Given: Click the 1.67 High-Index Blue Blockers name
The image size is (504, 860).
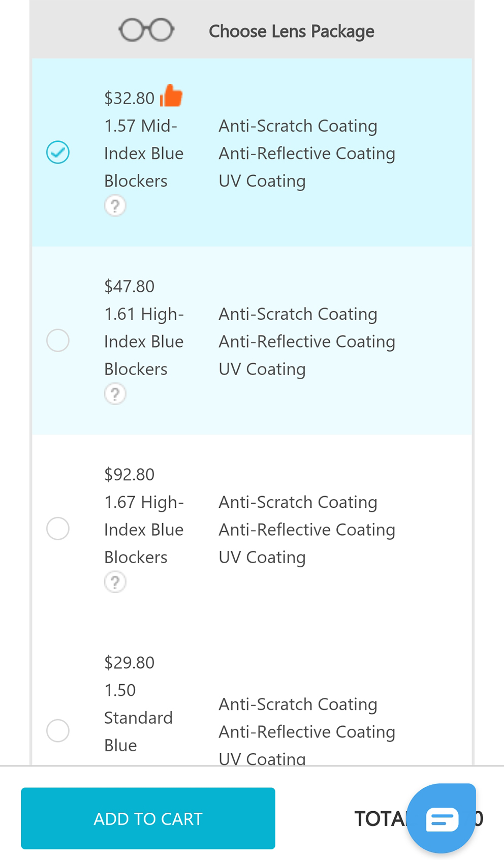Looking at the screenshot, I should tap(144, 530).
